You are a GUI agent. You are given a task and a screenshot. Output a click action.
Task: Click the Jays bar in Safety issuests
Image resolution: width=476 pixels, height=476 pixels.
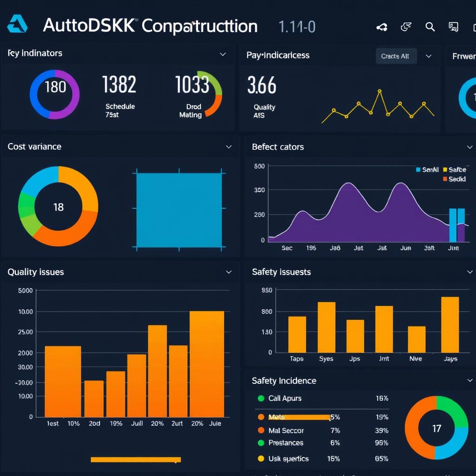pyautogui.click(x=450, y=324)
